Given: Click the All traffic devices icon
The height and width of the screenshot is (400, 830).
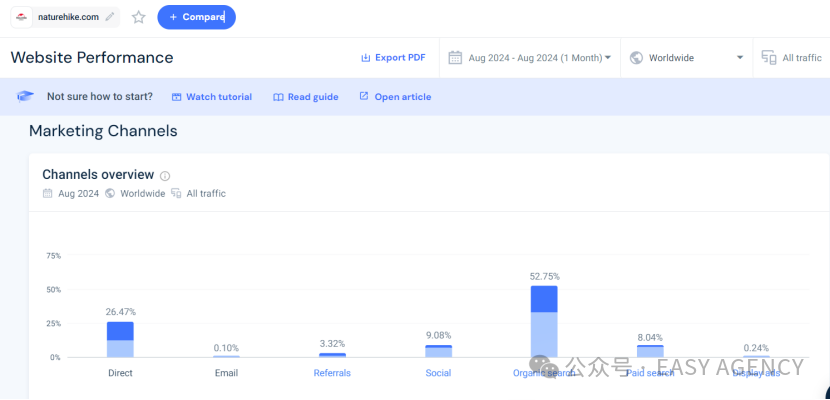Looking at the screenshot, I should tap(769, 58).
